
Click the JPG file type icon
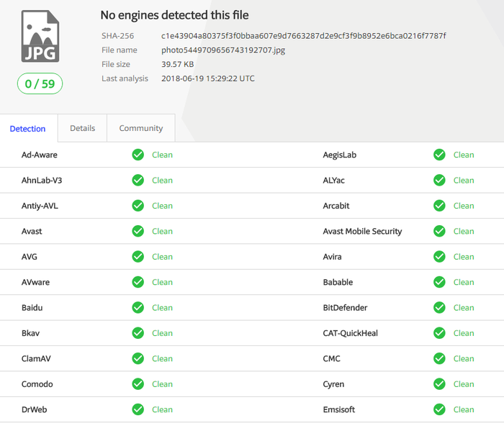click(40, 36)
